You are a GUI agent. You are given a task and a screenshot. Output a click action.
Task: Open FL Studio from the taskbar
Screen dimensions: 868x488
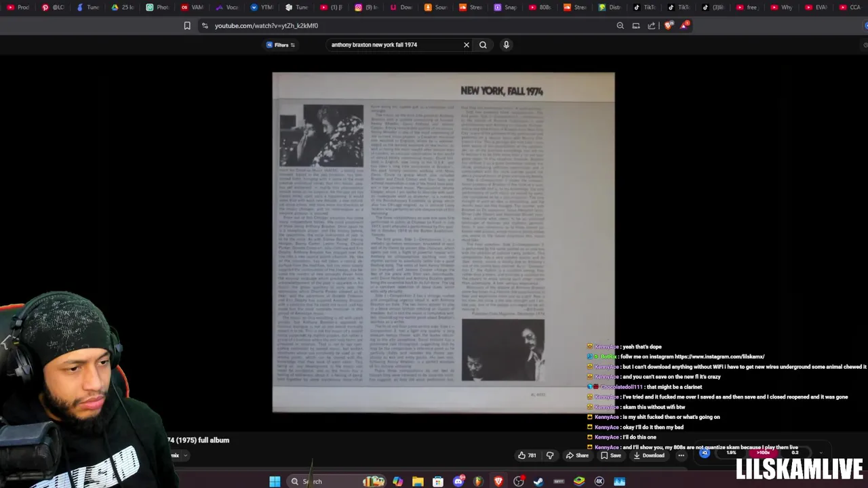coord(478,481)
